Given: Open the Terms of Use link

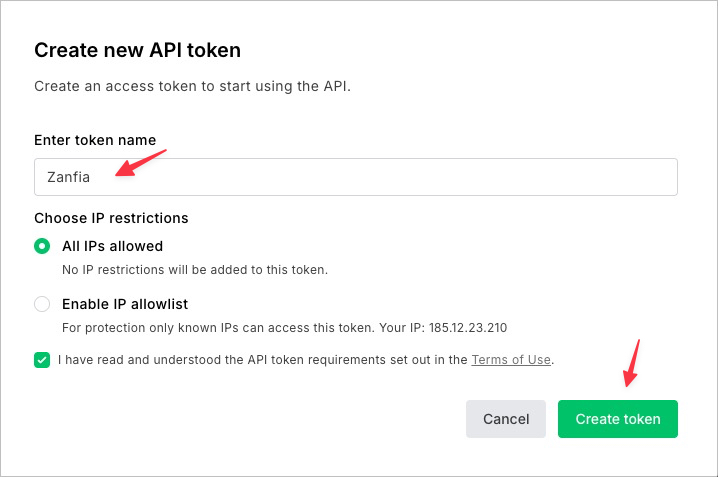Looking at the screenshot, I should tap(511, 360).
